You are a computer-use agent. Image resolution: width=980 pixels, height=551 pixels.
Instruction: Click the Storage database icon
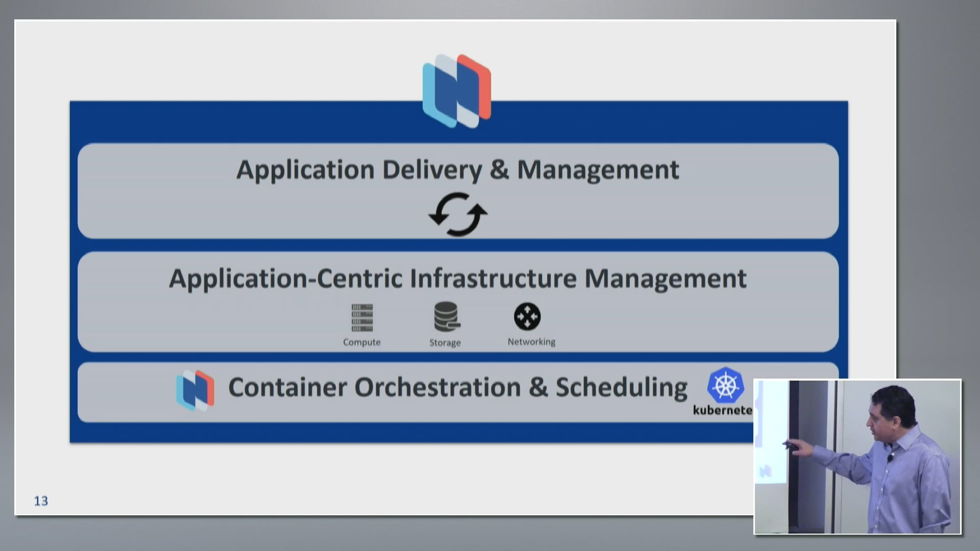(x=446, y=317)
